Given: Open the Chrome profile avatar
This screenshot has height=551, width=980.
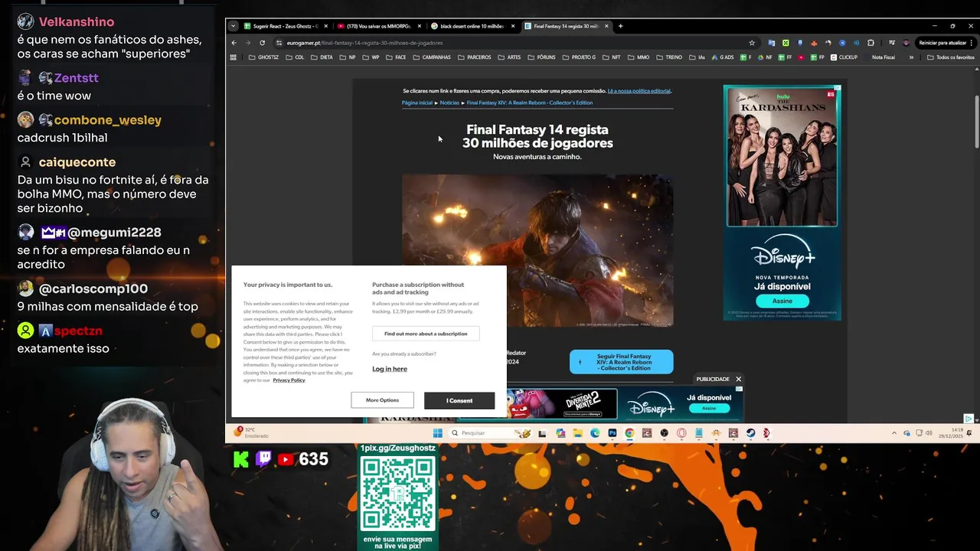Looking at the screenshot, I should (906, 43).
